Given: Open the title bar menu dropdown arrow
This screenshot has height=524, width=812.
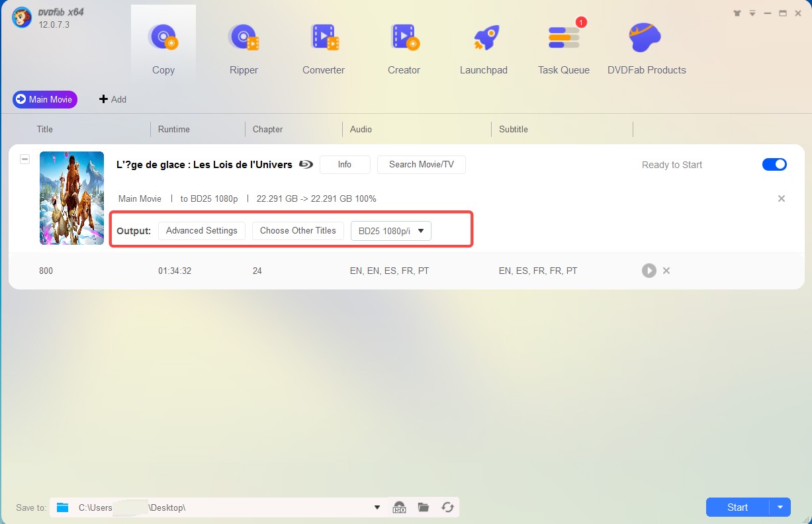Looking at the screenshot, I should (x=752, y=13).
